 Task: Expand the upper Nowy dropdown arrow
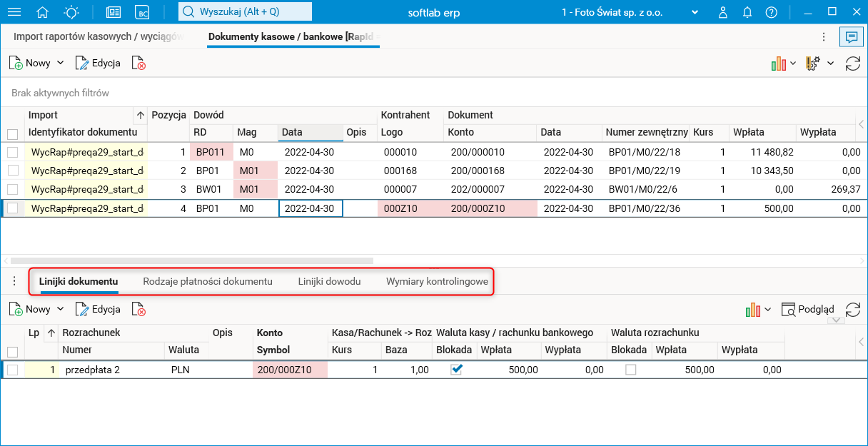(x=61, y=64)
